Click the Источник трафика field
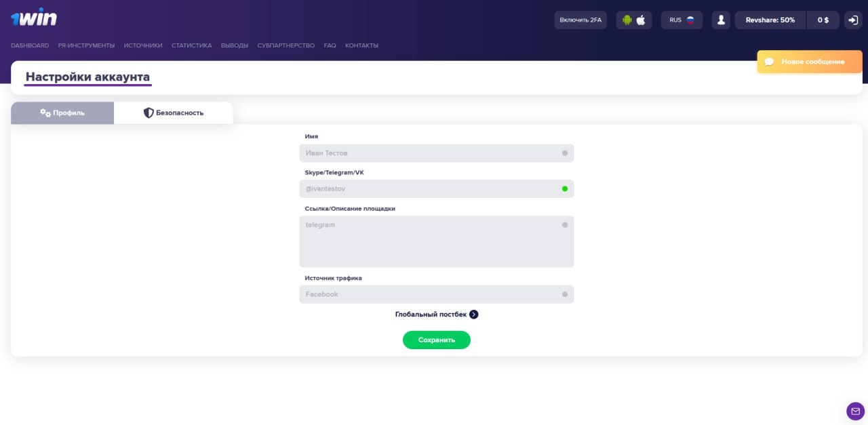This screenshot has width=868, height=425. 436,295
